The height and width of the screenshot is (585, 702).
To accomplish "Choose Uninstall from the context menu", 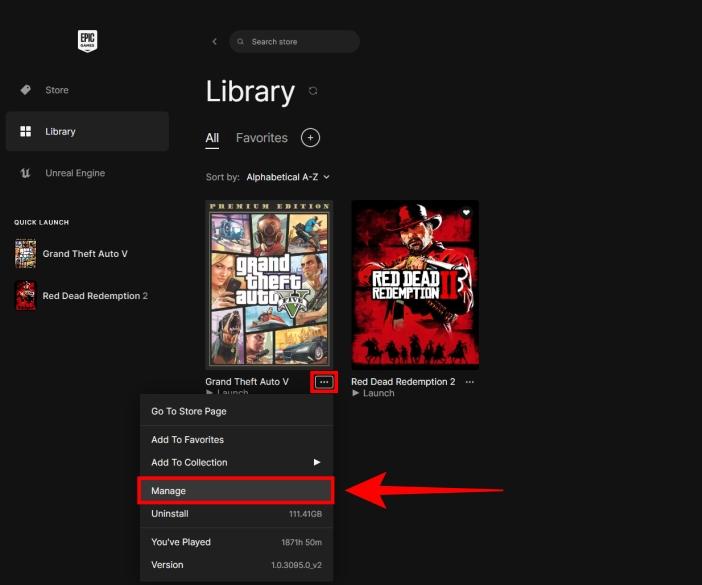I will click(237, 513).
